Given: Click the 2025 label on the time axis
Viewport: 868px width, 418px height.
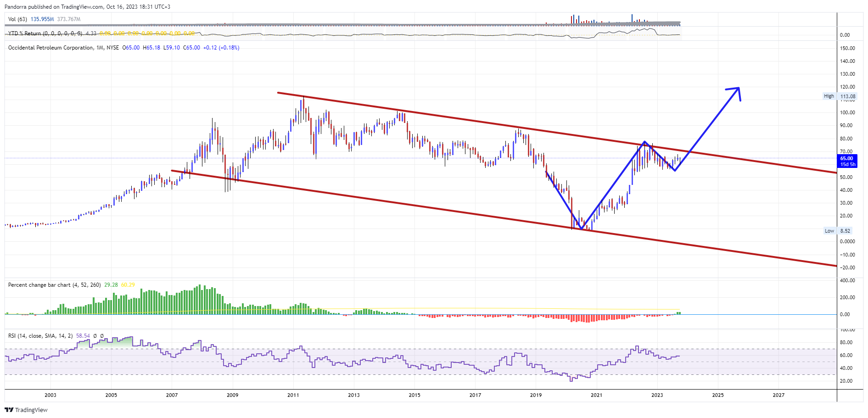Looking at the screenshot, I should [718, 395].
